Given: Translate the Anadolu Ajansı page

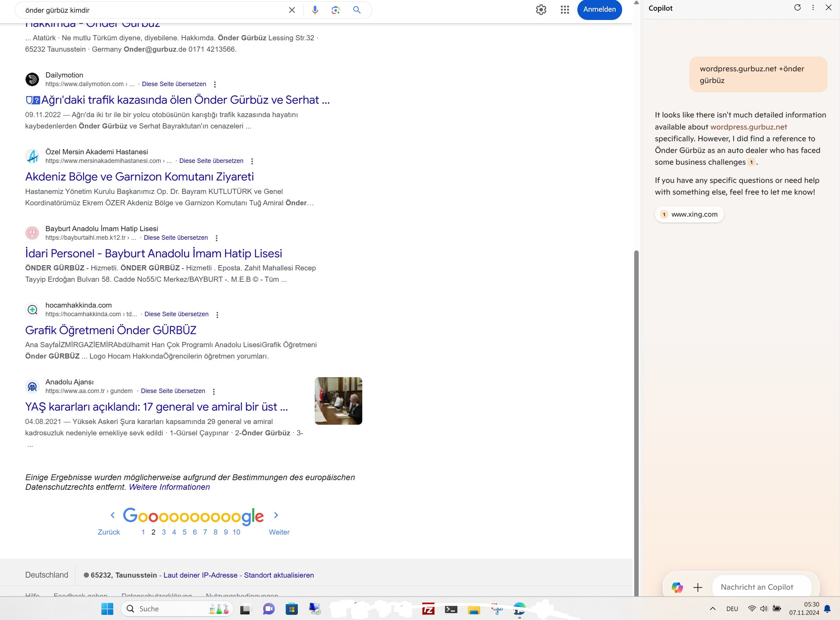Looking at the screenshot, I should [x=173, y=391].
